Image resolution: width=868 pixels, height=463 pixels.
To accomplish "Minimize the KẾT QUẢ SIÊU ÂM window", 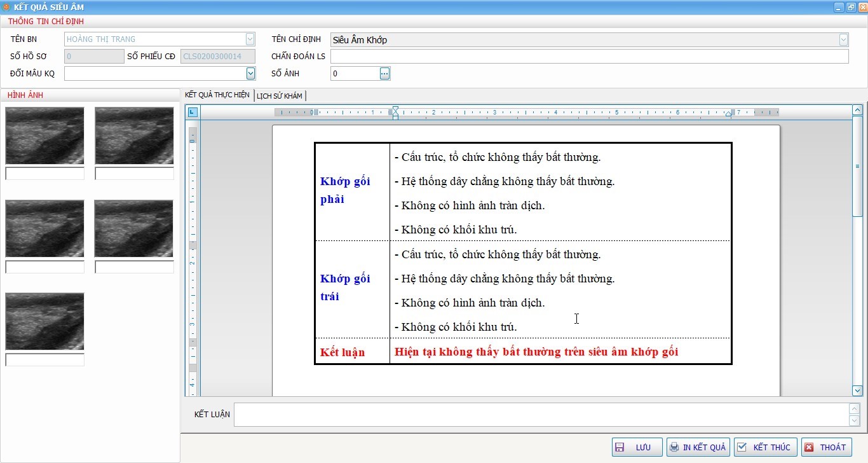I will click(840, 8).
